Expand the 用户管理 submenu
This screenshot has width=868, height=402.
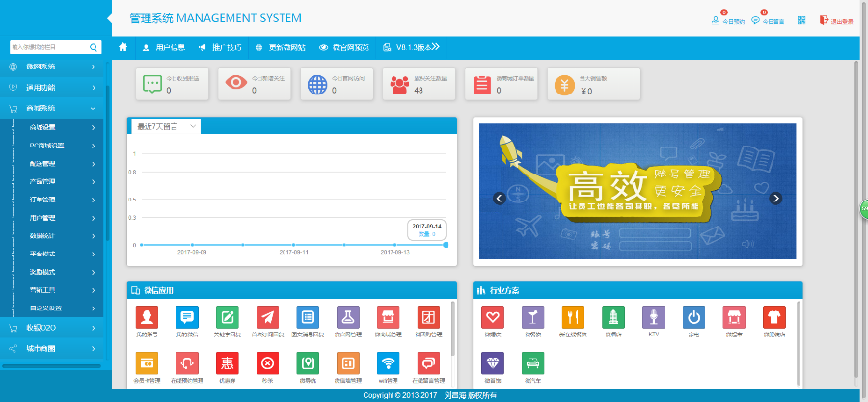click(53, 218)
